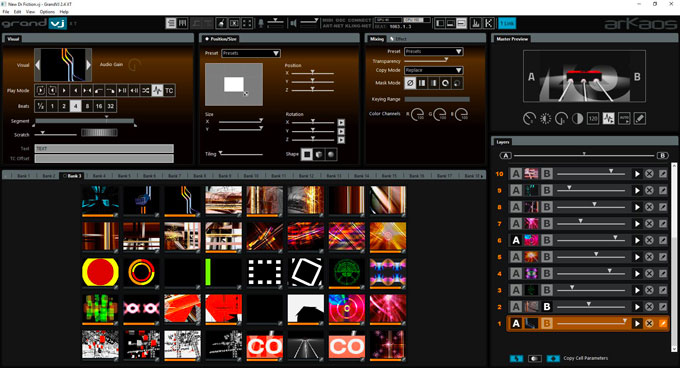Switch to the Effect tab
This screenshot has width=680, height=368.
(398, 39)
